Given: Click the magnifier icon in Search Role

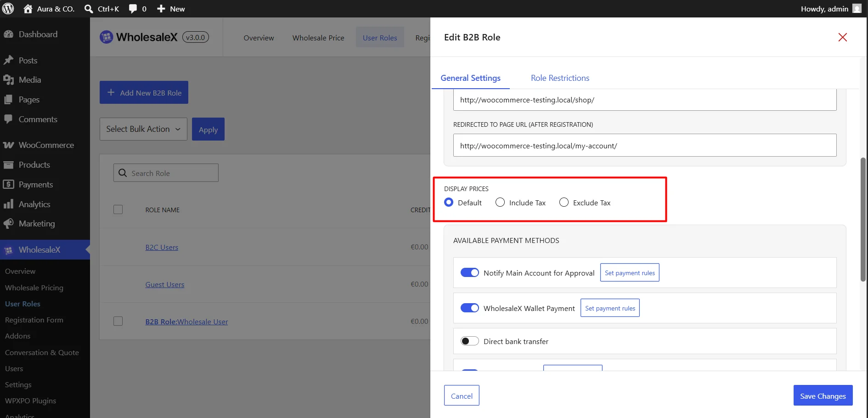Looking at the screenshot, I should (123, 173).
